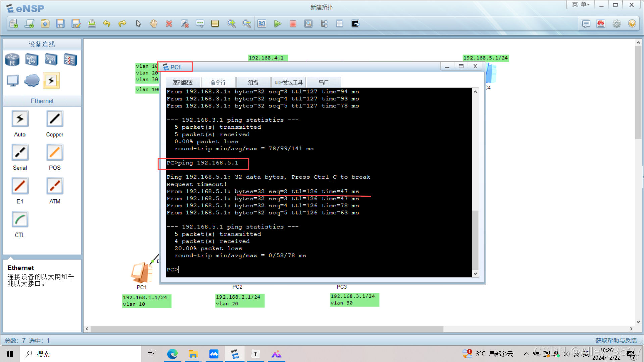Click the canvas horizontal scrollbar

point(267,329)
